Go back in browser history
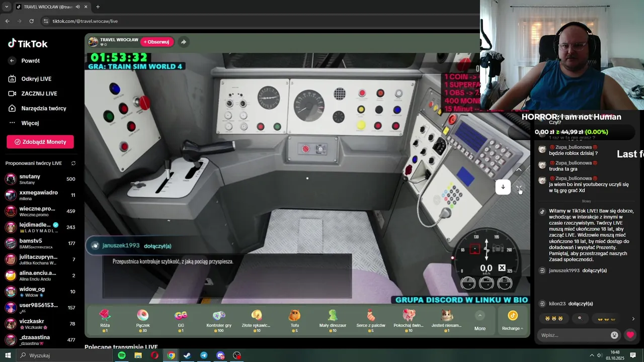The width and height of the screenshot is (644, 362). pyautogui.click(x=7, y=21)
